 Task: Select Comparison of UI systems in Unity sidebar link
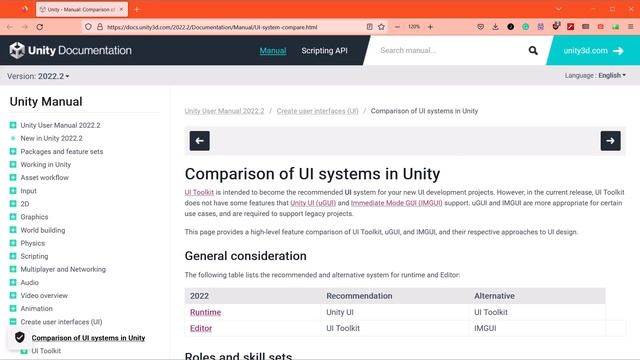[88, 338]
